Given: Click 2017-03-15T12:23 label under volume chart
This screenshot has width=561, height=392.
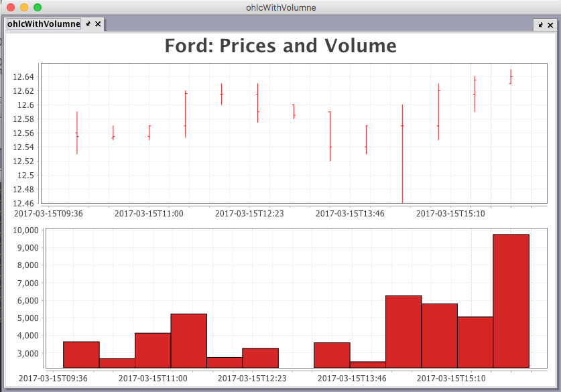Looking at the screenshot, I should coord(252,379).
